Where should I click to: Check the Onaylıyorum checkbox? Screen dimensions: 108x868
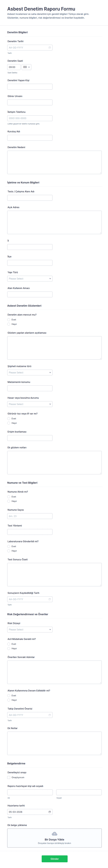(9, 777)
